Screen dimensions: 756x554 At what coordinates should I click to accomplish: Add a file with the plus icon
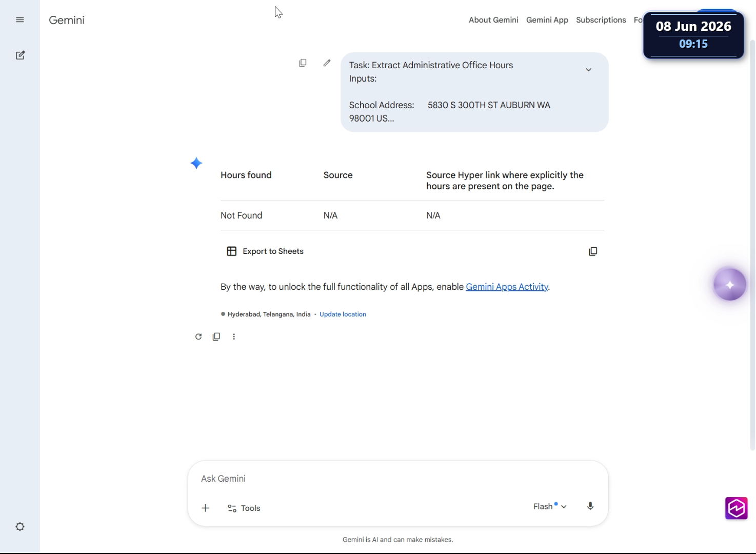[206, 508]
